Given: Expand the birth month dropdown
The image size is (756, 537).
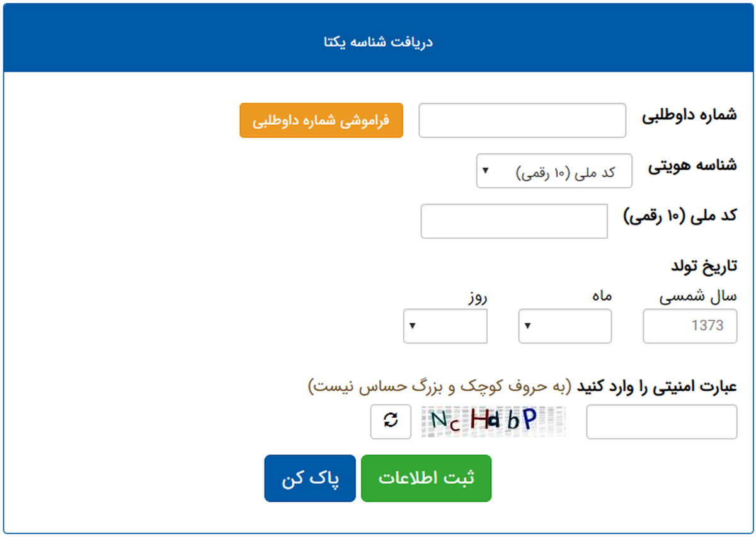Looking at the screenshot, I should (x=564, y=326).
